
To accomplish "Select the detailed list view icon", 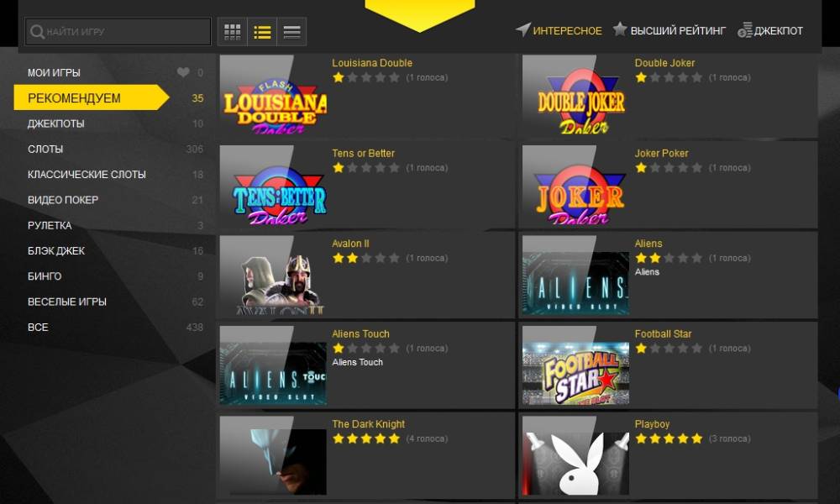I will pyautogui.click(x=262, y=32).
